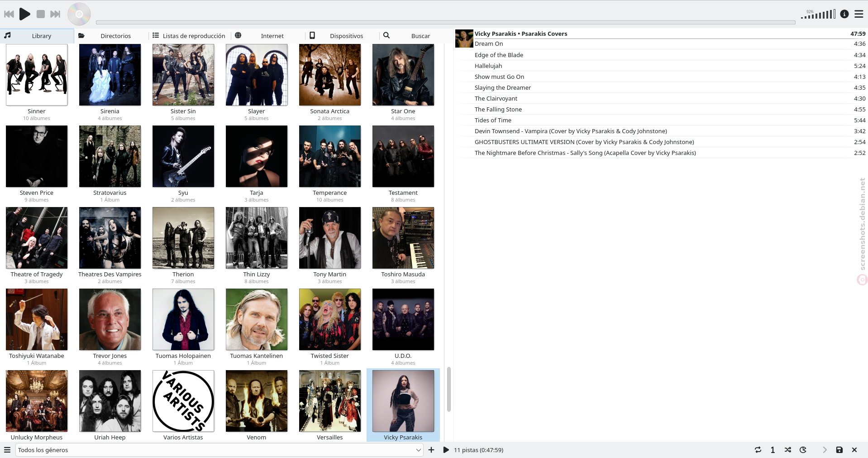Open Theatre of Tragedy artist
The width and height of the screenshot is (868, 458).
pos(37,238)
